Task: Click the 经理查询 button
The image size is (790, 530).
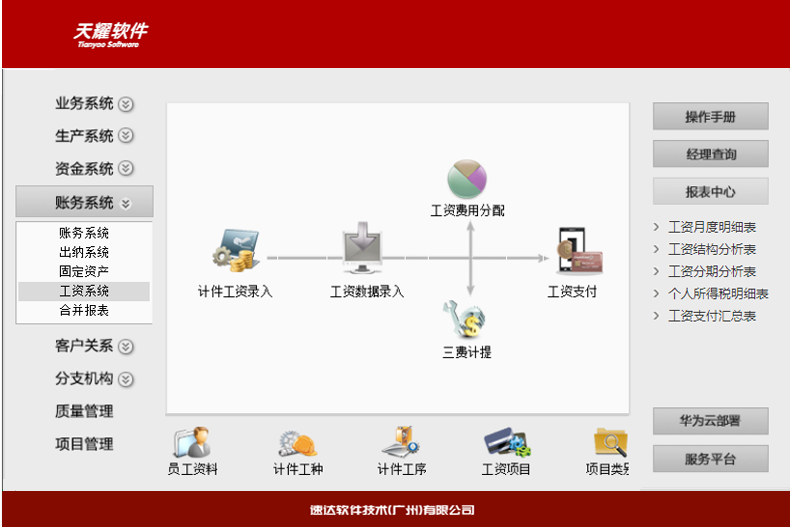Action: click(710, 154)
